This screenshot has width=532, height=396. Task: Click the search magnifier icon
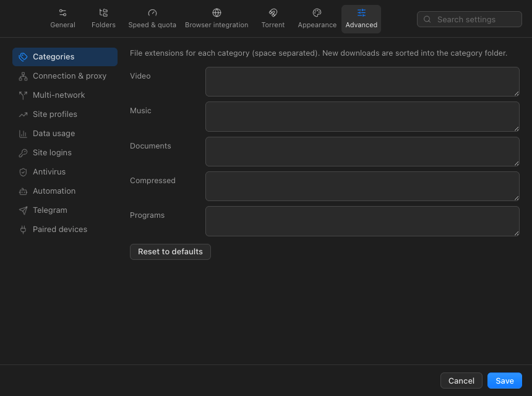[427, 19]
